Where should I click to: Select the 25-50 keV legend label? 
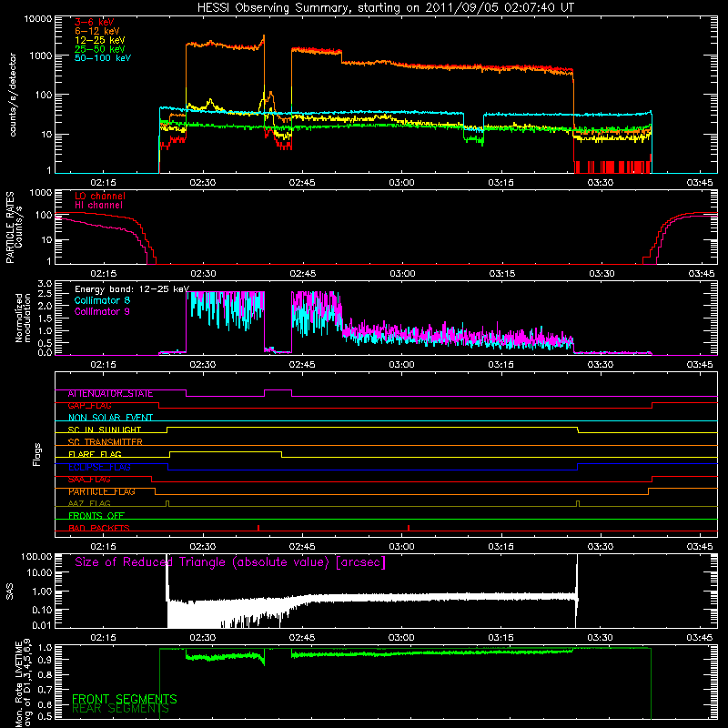click(x=100, y=49)
